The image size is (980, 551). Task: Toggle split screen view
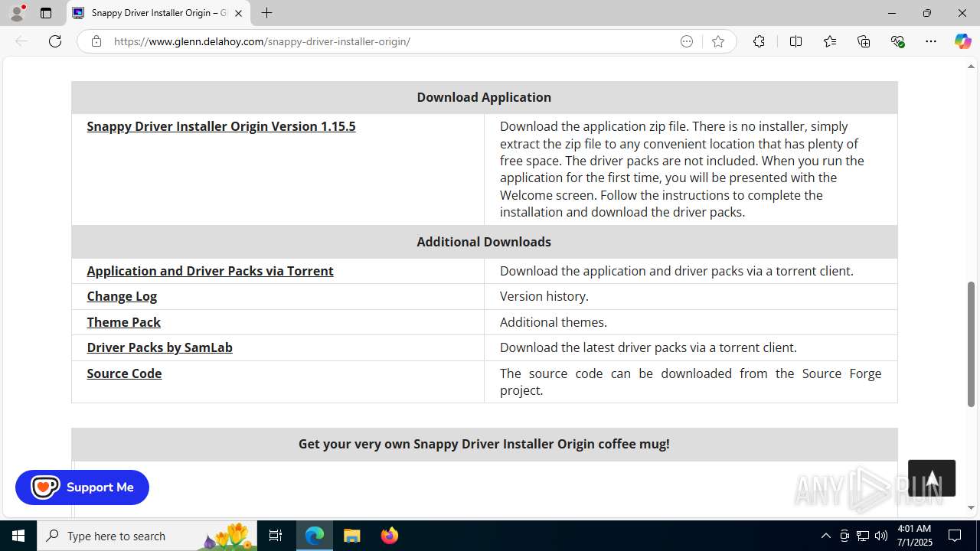tap(795, 41)
